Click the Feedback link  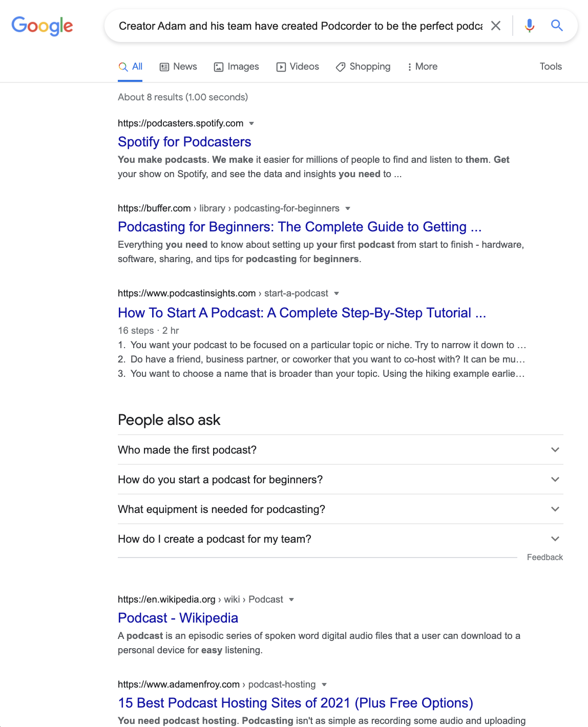545,558
